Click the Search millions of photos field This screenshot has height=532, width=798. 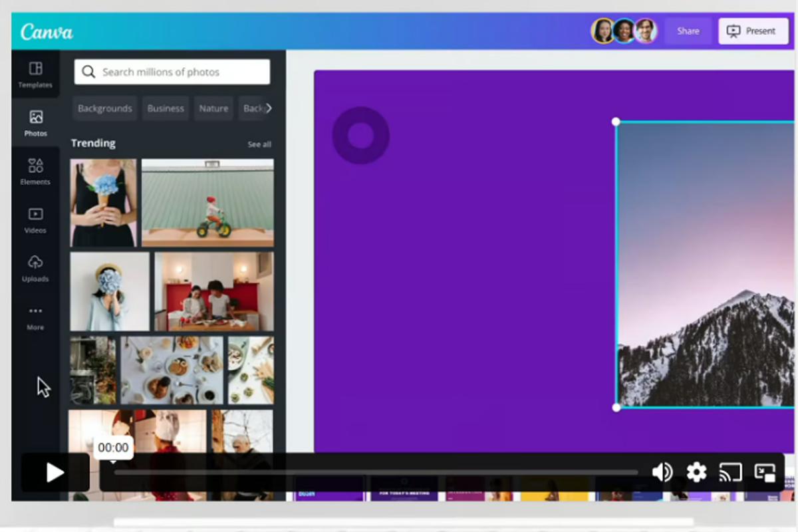pyautogui.click(x=172, y=72)
